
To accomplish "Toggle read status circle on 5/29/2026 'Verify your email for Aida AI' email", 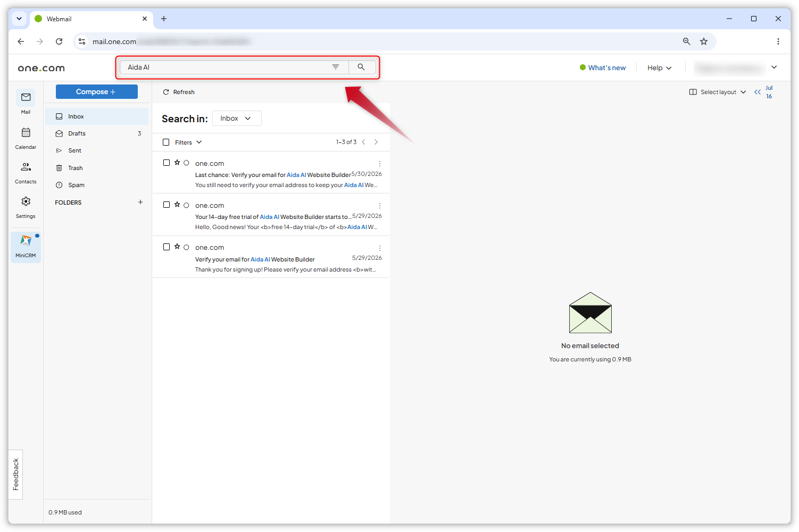I will [x=186, y=247].
